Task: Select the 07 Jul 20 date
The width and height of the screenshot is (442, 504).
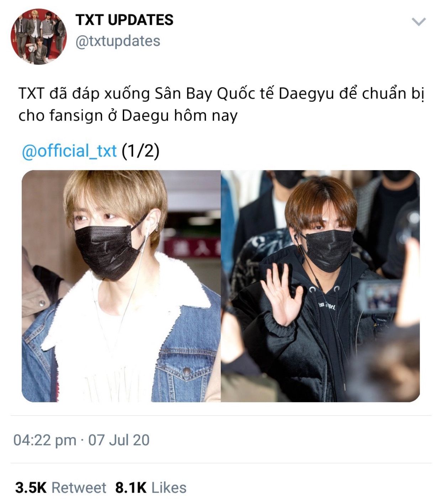Action: 119,440
